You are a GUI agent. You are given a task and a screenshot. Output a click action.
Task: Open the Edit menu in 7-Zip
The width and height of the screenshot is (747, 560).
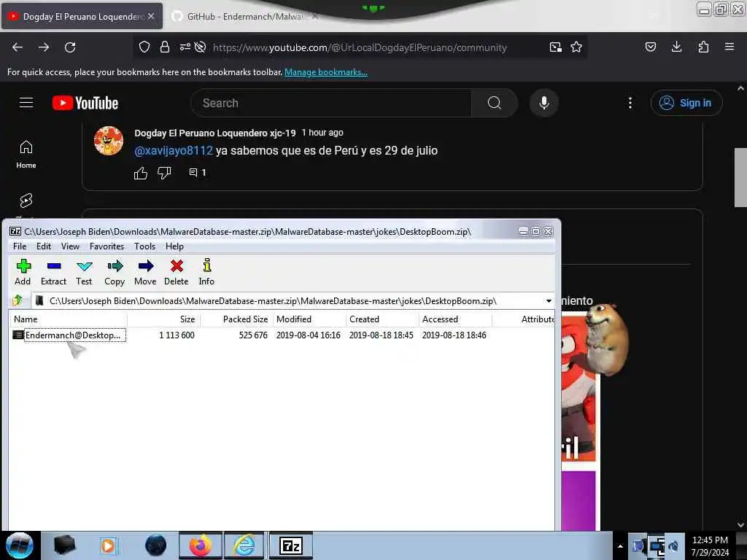pos(44,246)
